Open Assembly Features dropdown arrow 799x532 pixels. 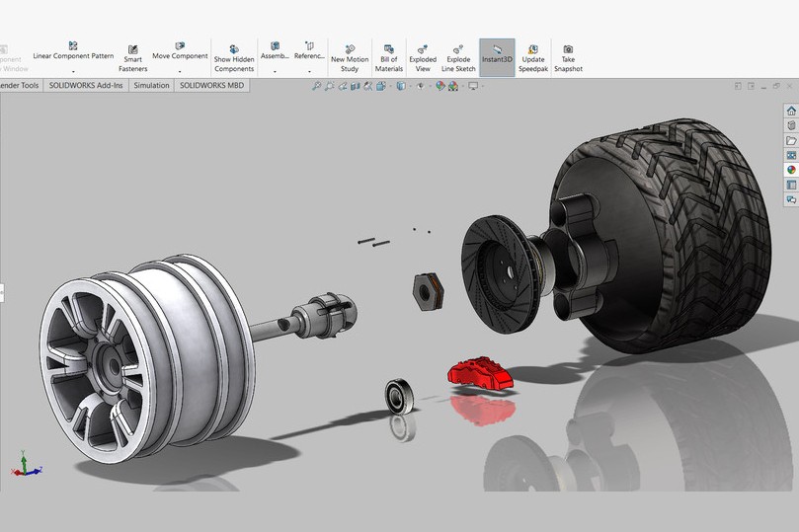pos(275,72)
